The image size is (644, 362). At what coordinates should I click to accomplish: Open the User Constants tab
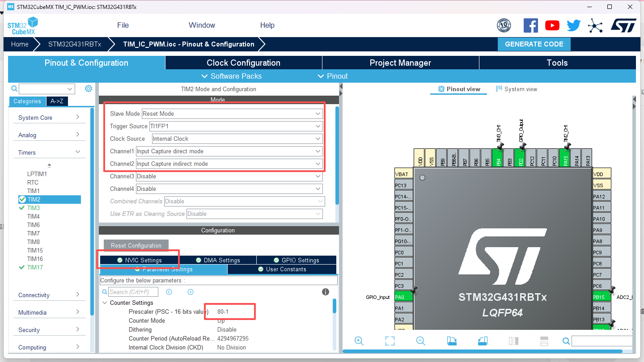282,269
